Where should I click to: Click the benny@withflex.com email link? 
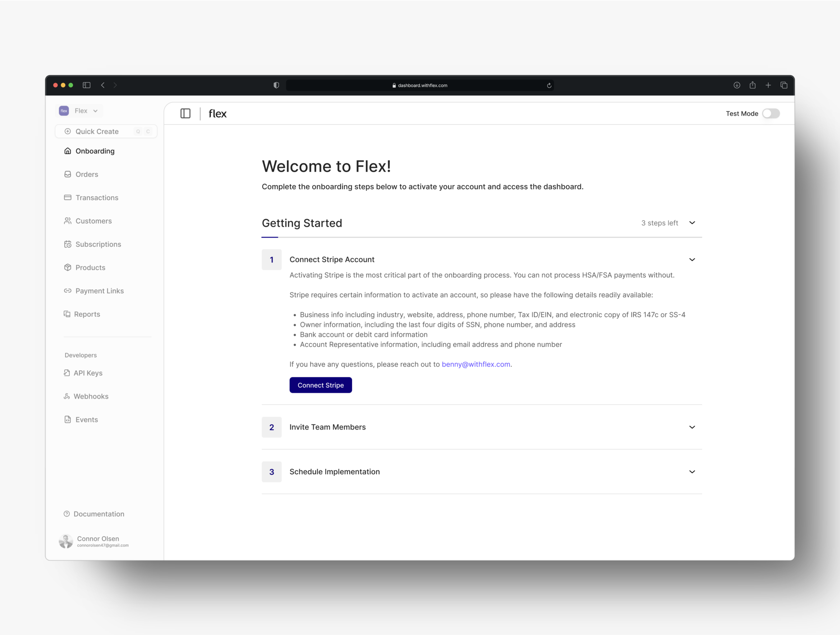click(476, 364)
